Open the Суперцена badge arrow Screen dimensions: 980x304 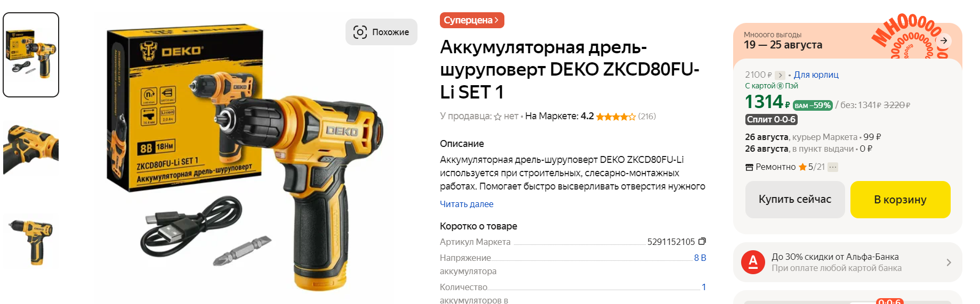[x=496, y=20]
